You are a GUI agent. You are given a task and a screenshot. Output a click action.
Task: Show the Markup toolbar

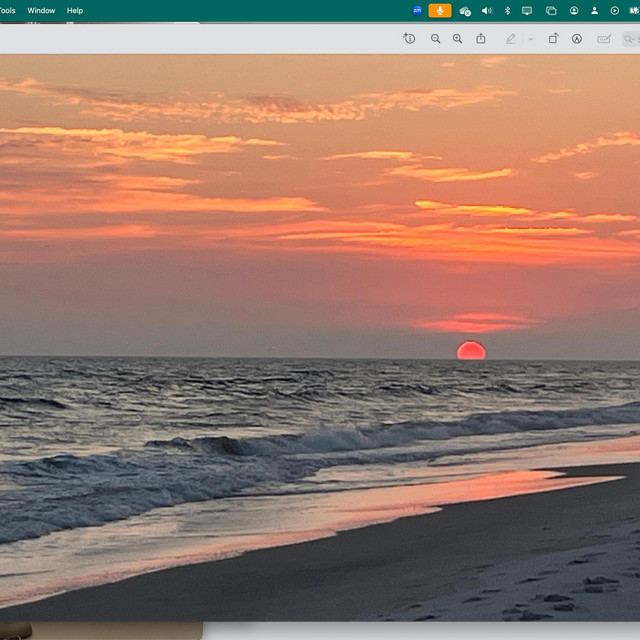coord(577,39)
